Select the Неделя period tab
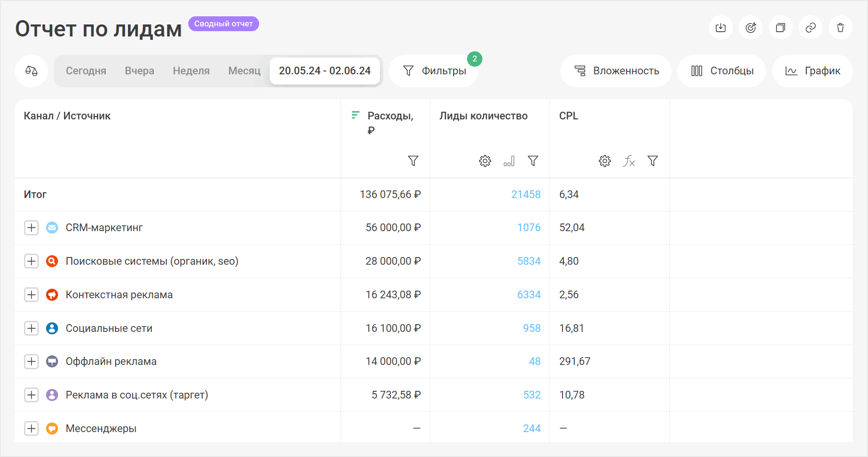The image size is (868, 457). coord(191,71)
